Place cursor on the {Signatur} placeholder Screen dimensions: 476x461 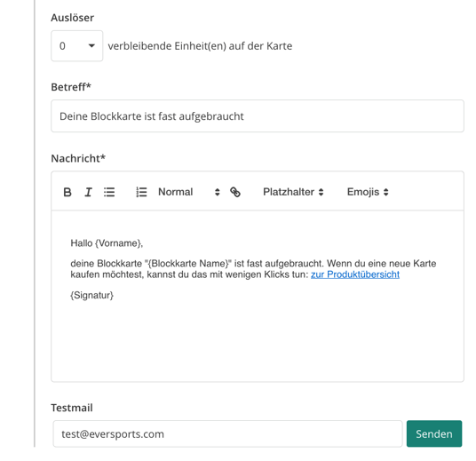pos(91,295)
